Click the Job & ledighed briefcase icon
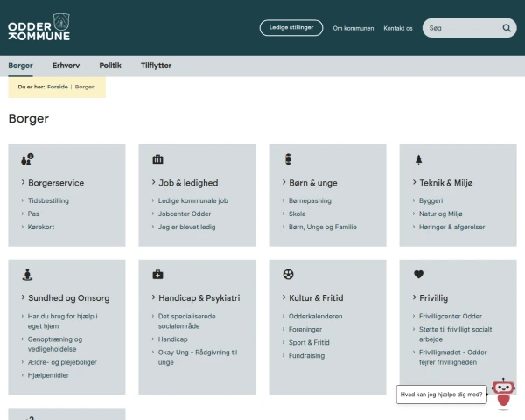 (157, 159)
